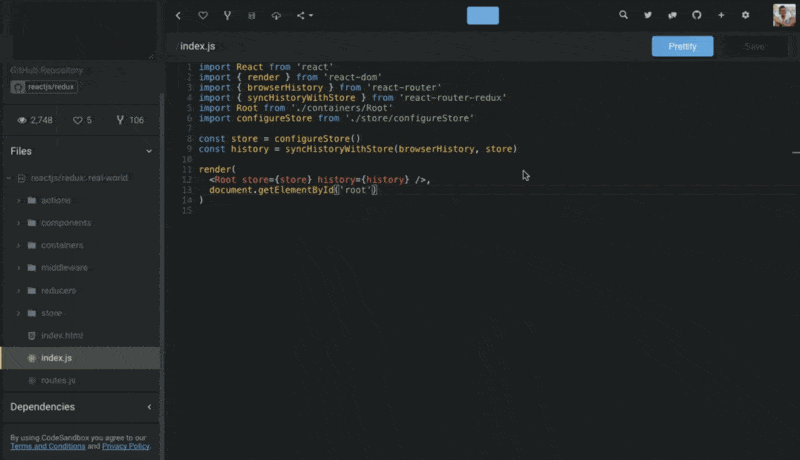Viewport: 800px width, 460px height.
Task: Expand the actions folder
Action: 19,200
